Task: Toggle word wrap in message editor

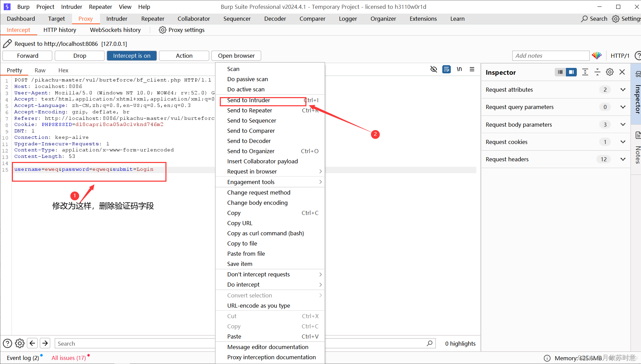Action: pos(446,69)
